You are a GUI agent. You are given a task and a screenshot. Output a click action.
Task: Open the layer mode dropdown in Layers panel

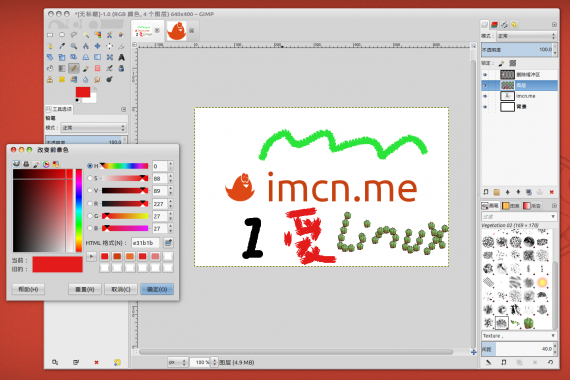526,36
